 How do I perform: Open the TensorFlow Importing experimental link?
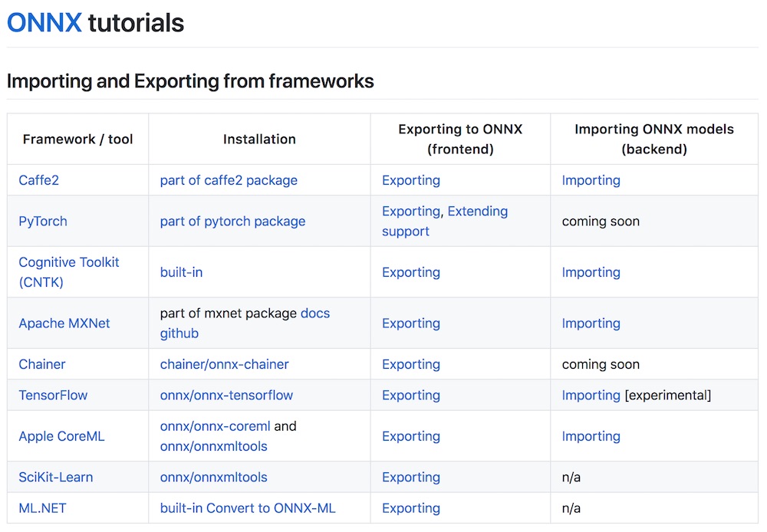pyautogui.click(x=591, y=395)
